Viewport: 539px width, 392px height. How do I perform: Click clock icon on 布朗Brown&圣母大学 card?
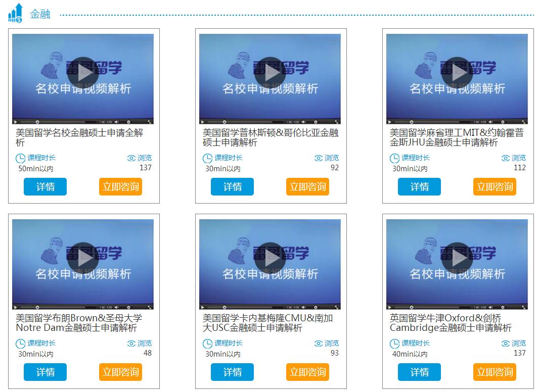click(x=20, y=344)
